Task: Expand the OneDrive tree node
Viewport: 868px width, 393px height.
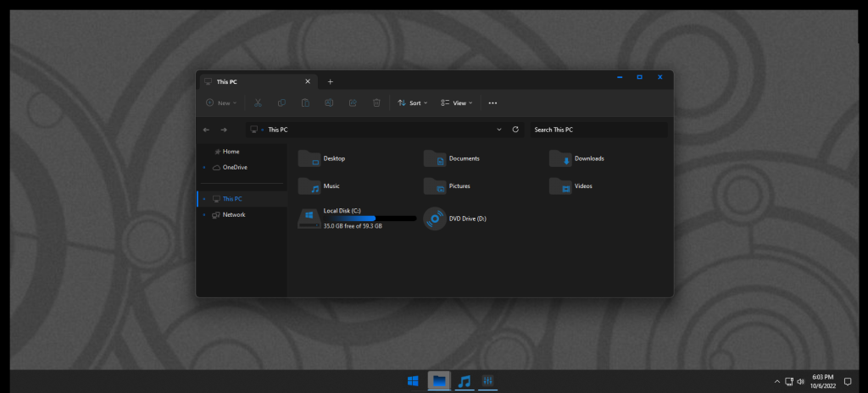Action: (204, 167)
